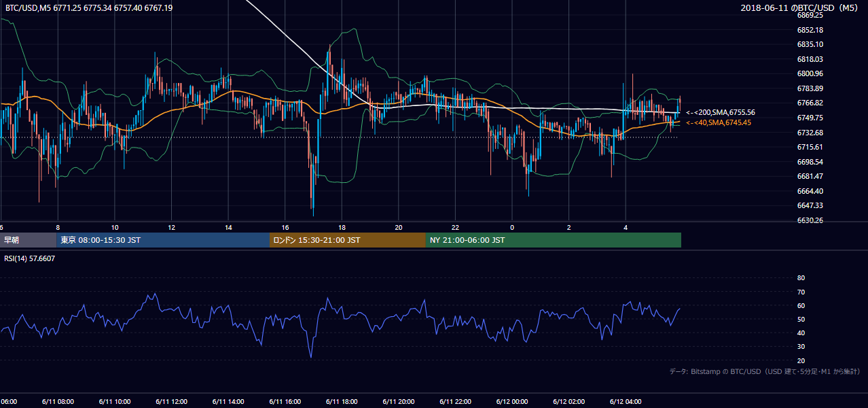Click the 6/11 12:00 date axis label
This screenshot has width=868, height=408.
(x=170, y=402)
